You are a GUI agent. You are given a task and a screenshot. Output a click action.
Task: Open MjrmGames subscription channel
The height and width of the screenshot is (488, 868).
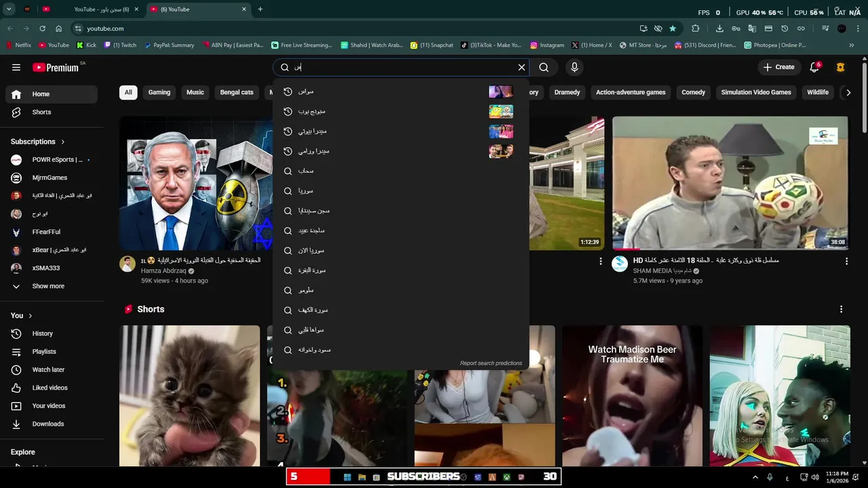[x=52, y=178]
